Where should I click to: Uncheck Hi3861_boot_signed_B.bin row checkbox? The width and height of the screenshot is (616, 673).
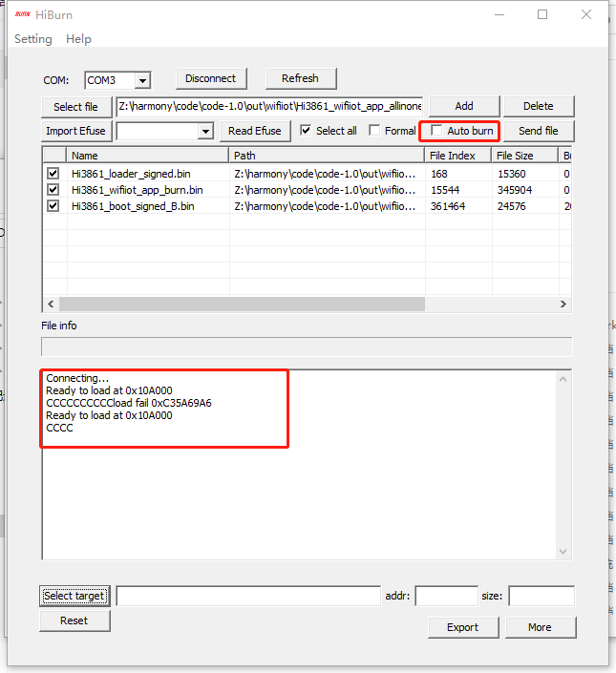point(53,206)
